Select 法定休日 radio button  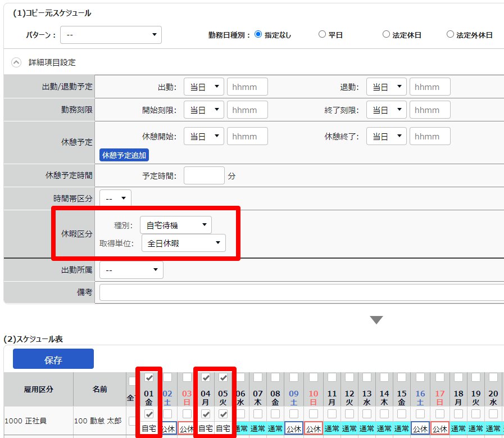(386, 34)
